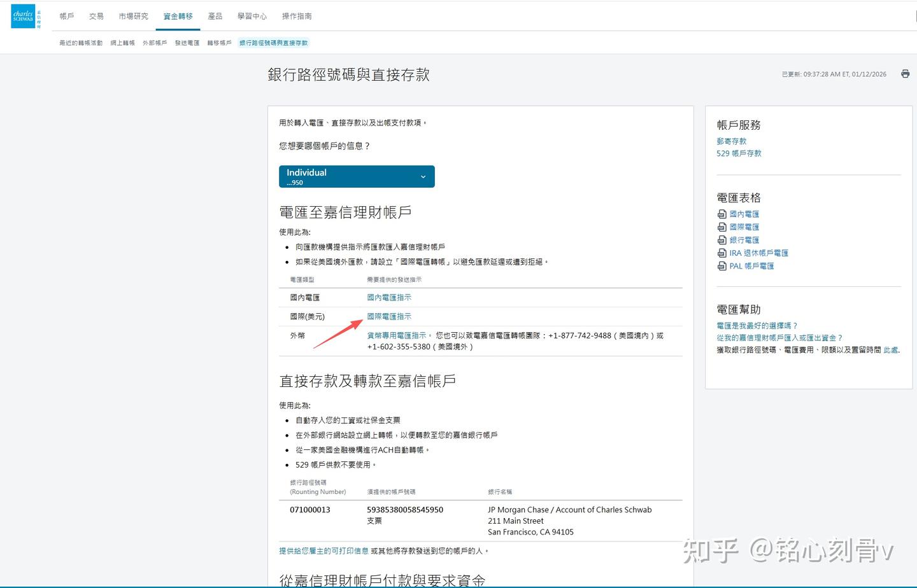Open the 貨幣專用電匯指示 link

point(395,334)
